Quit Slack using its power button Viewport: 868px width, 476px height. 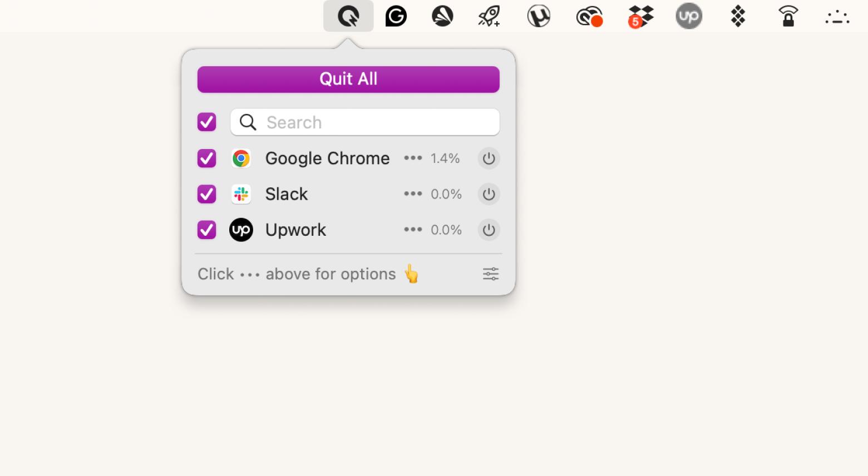489,194
